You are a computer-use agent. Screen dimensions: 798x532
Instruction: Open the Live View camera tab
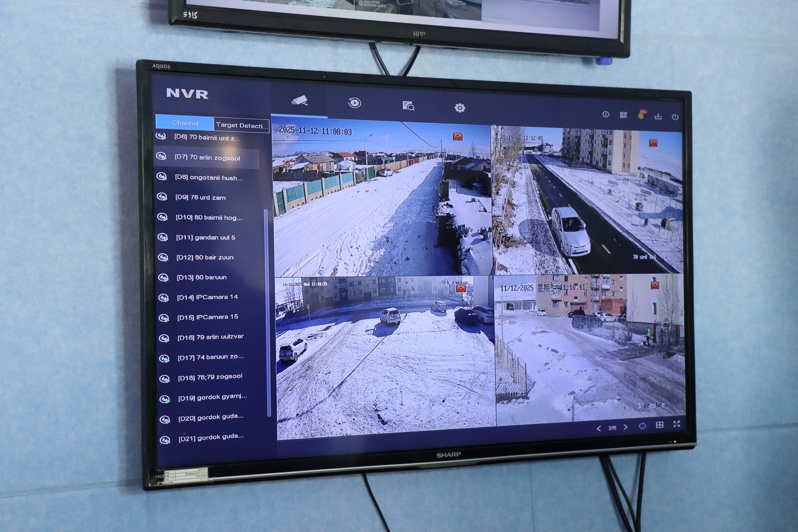click(299, 101)
